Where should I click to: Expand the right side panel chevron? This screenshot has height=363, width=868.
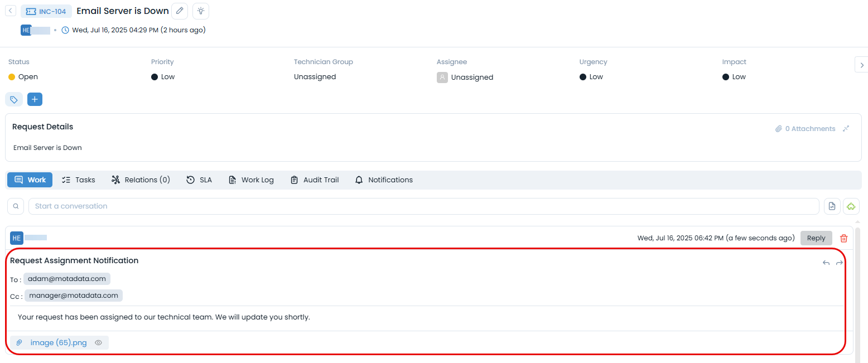point(861,65)
